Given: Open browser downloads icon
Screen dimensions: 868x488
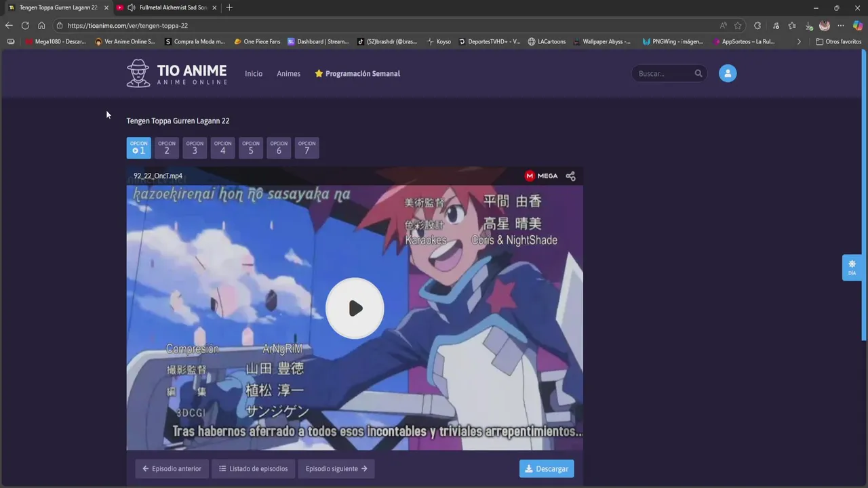Looking at the screenshot, I should (x=809, y=26).
